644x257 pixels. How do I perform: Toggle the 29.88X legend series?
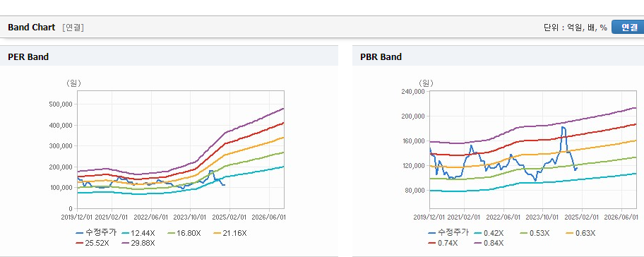pos(138,243)
